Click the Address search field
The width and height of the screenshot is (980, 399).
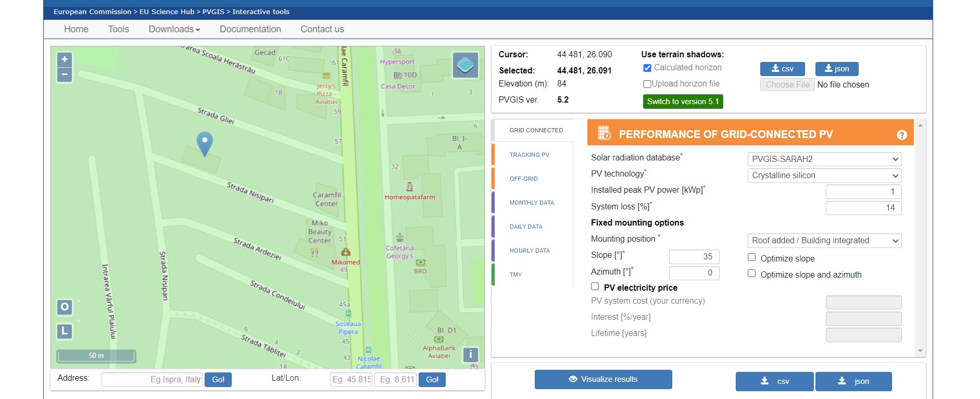point(152,380)
